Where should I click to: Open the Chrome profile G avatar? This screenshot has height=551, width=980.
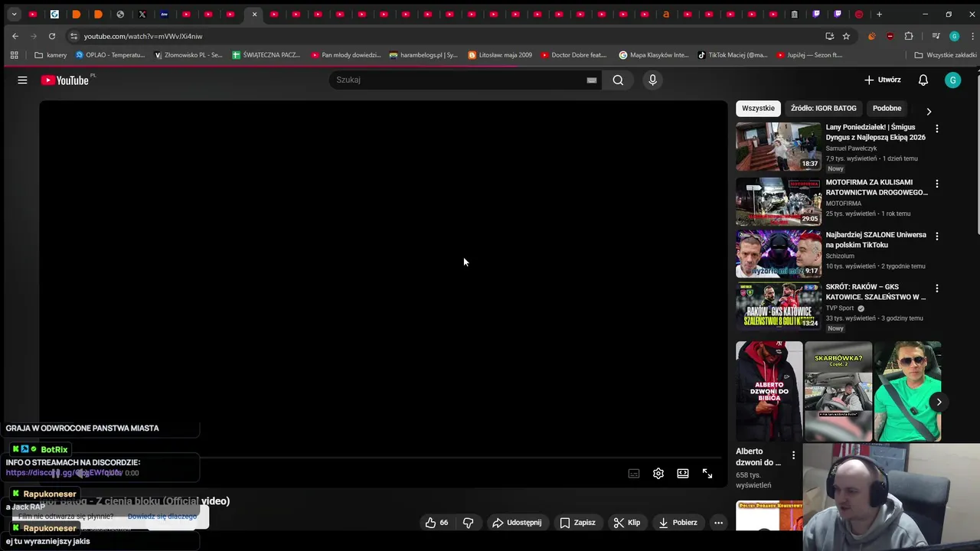coord(954,36)
